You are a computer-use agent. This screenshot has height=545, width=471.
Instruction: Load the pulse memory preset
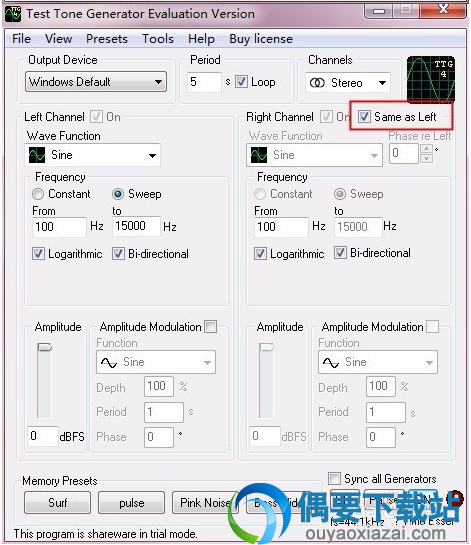coord(131,503)
